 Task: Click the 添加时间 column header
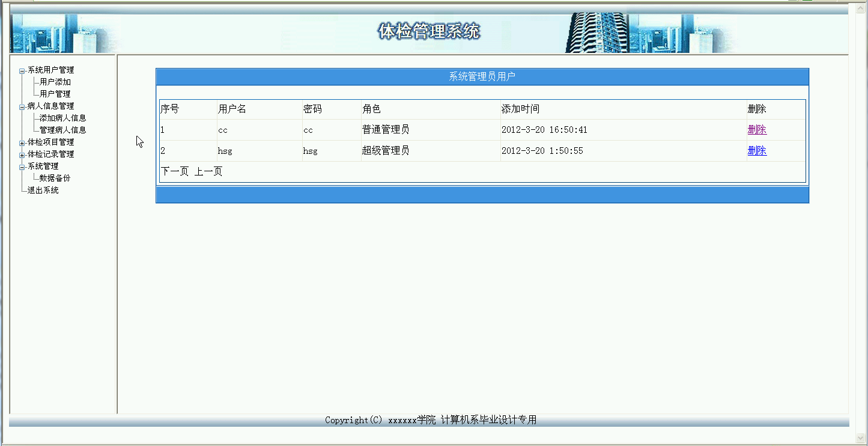(x=520, y=109)
